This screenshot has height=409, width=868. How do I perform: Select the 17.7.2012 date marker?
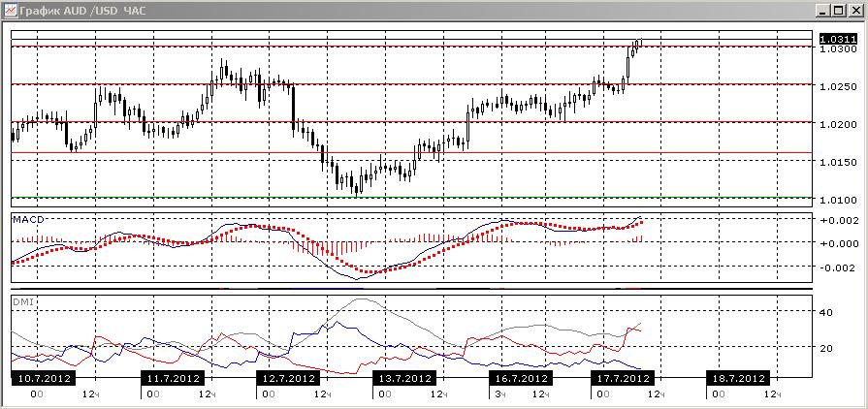tap(622, 379)
